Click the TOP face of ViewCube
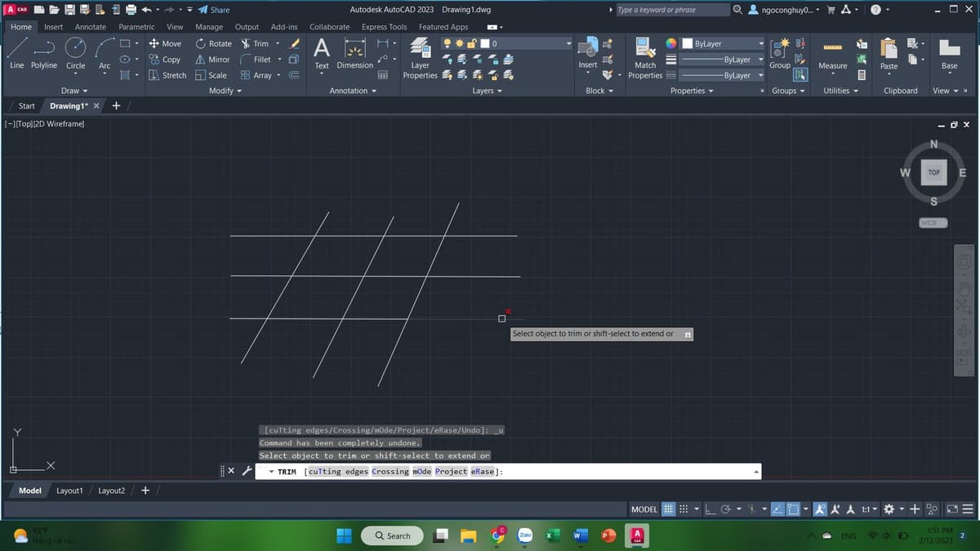980x551 pixels. (934, 173)
